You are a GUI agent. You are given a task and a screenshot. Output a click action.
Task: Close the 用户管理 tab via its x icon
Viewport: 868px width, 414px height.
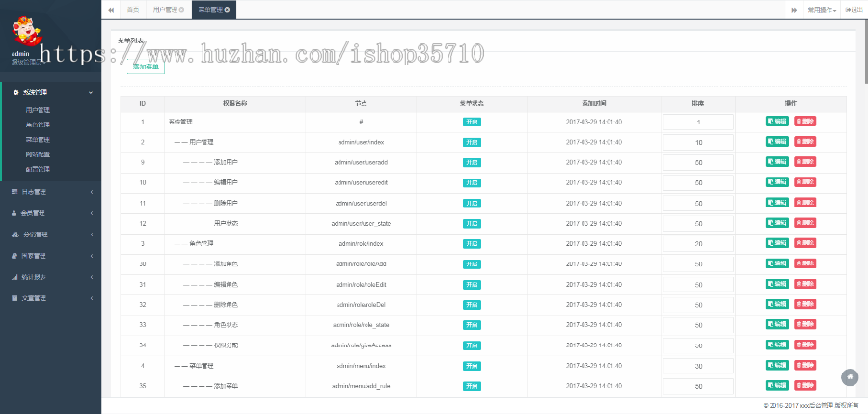pos(181,10)
